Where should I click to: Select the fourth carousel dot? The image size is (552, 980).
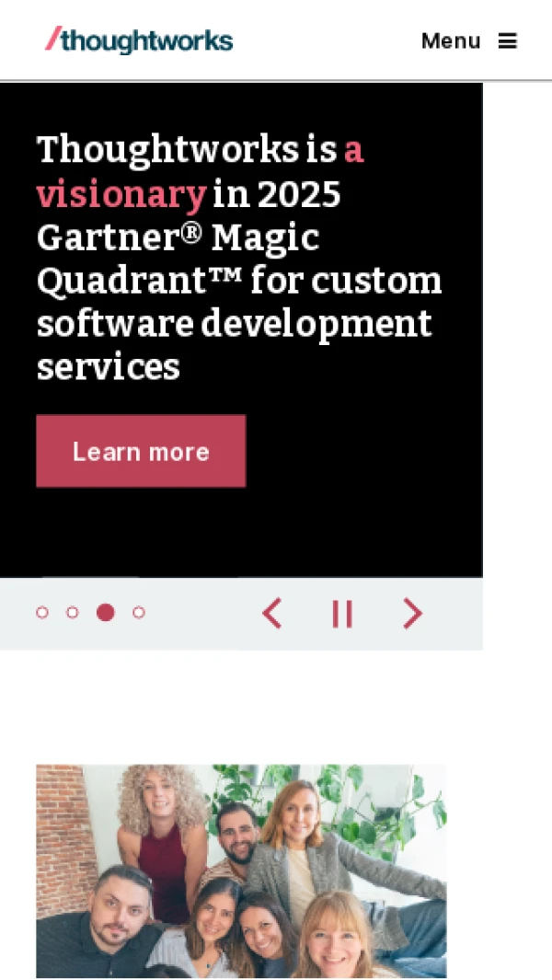pyautogui.click(x=139, y=613)
